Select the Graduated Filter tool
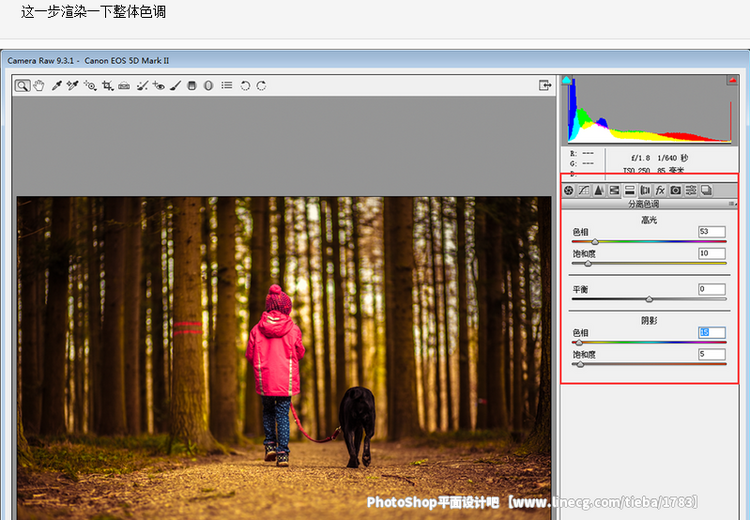750x520 pixels. [x=192, y=86]
